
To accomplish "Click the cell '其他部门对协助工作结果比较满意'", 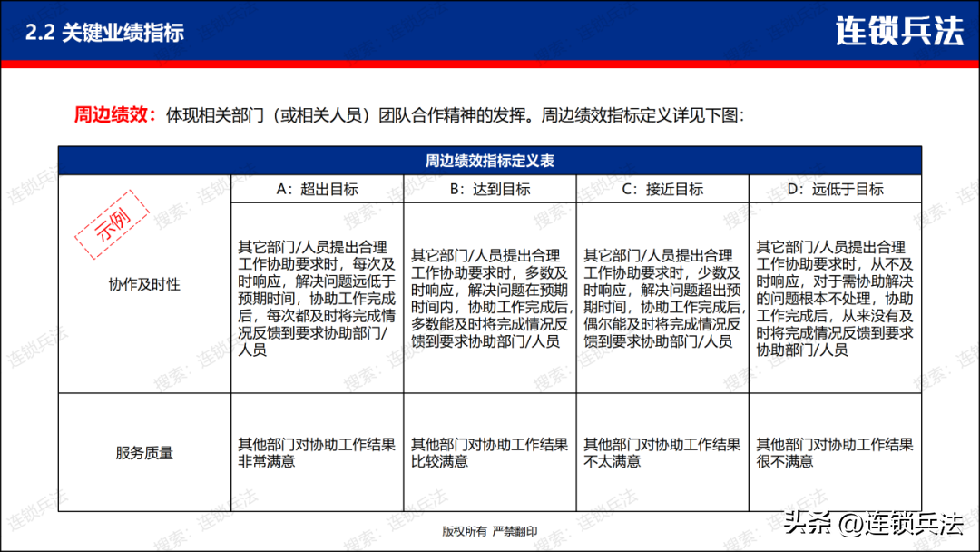I will pyautogui.click(x=489, y=453).
